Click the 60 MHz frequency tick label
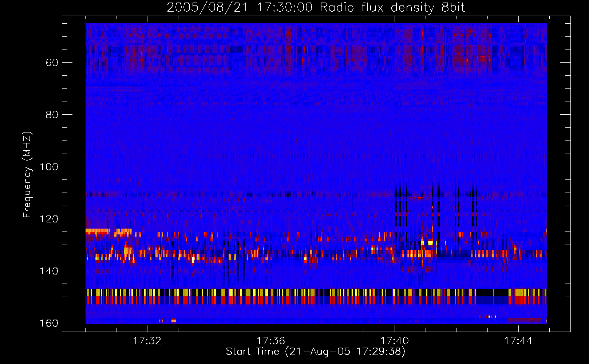The width and height of the screenshot is (589, 364). click(52, 63)
